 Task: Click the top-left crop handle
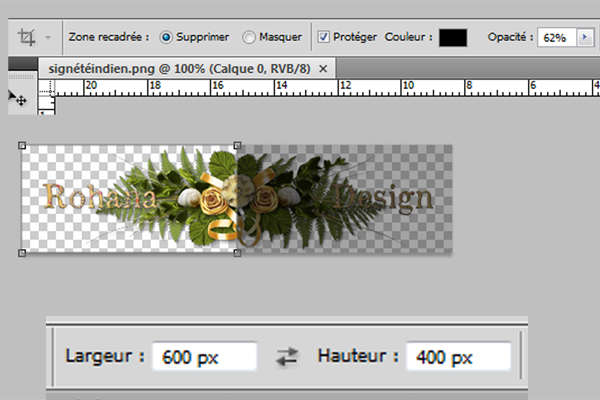pos(22,145)
